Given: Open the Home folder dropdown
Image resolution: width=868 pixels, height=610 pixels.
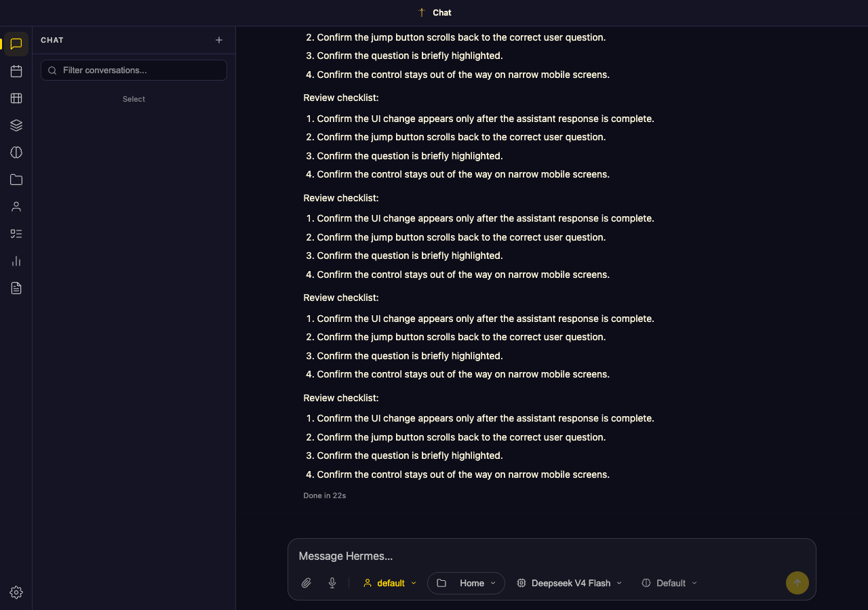Looking at the screenshot, I should (x=466, y=583).
